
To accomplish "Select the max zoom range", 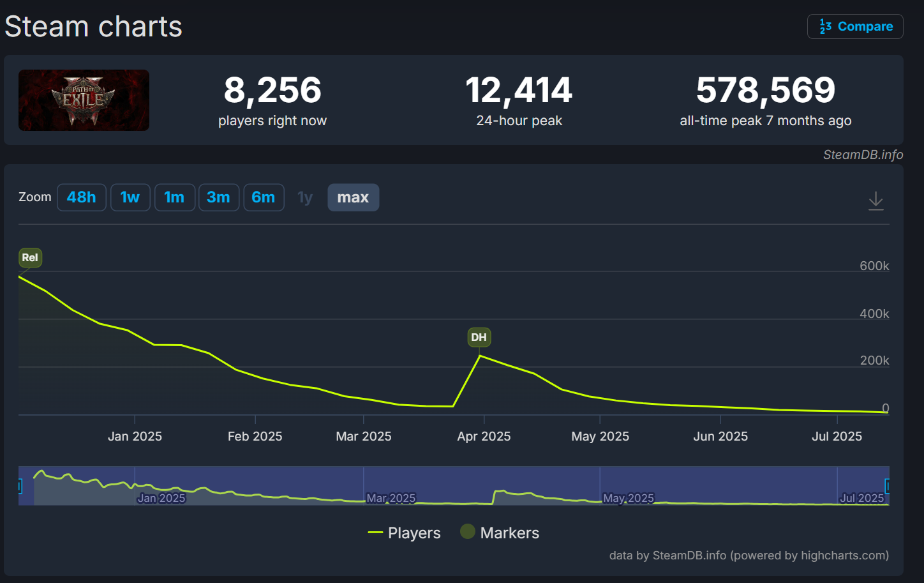I will (x=353, y=197).
